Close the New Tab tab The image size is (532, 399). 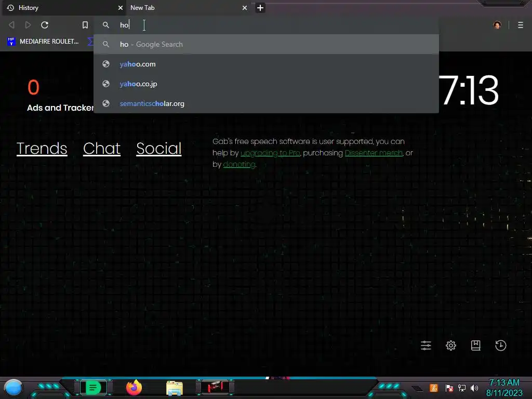[245, 8]
